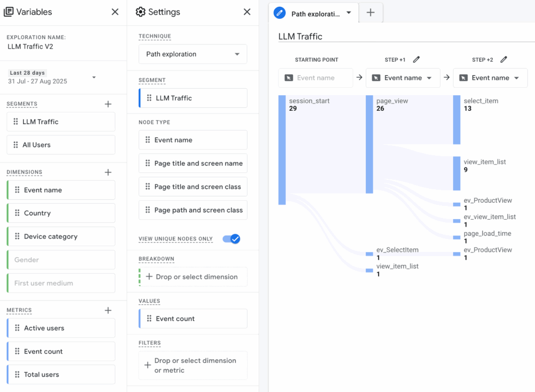Viewport: 535px width, 392px height.
Task: Click the plus icon next to Metrics
Action: 108,310
